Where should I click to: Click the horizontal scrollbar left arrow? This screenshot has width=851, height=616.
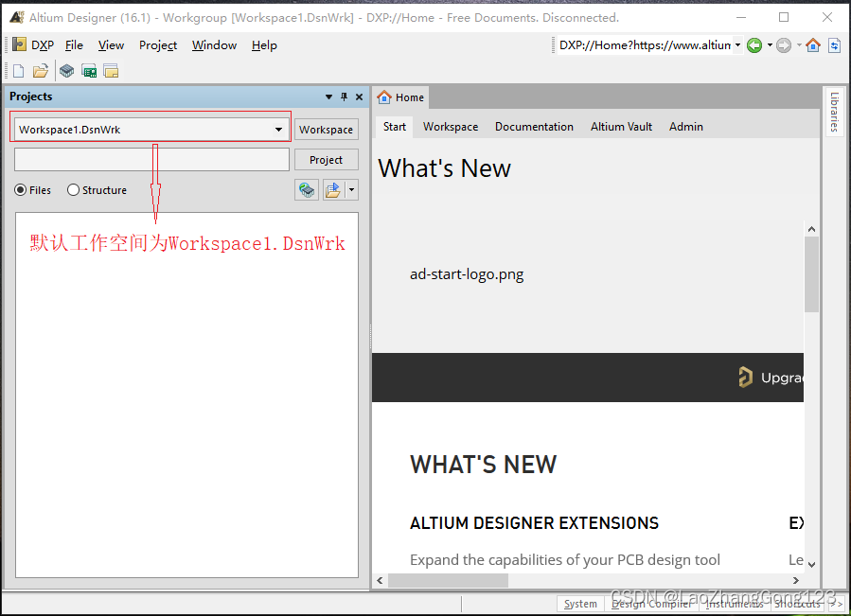380,581
